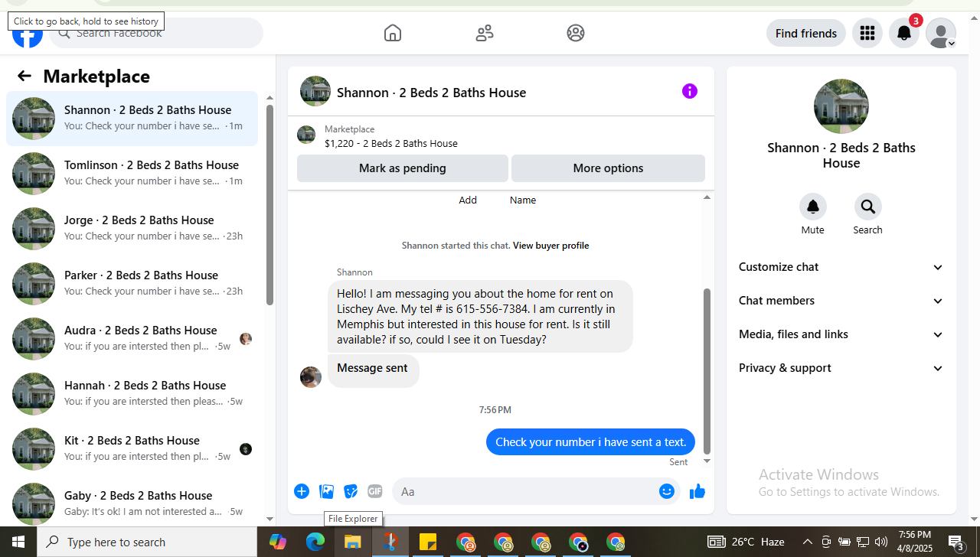Open the purple conversation information icon
The width and height of the screenshot is (980, 557).
(x=690, y=92)
